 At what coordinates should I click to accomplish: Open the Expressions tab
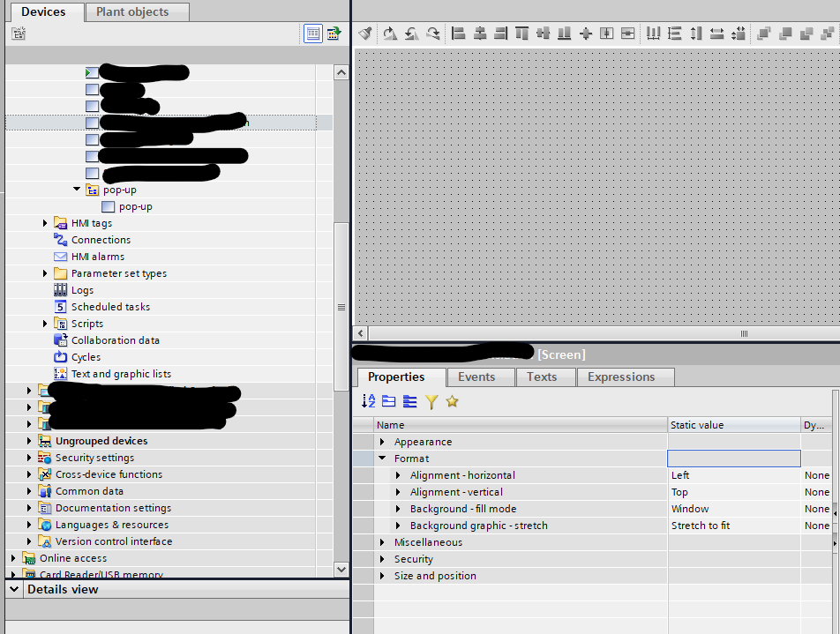click(x=621, y=377)
